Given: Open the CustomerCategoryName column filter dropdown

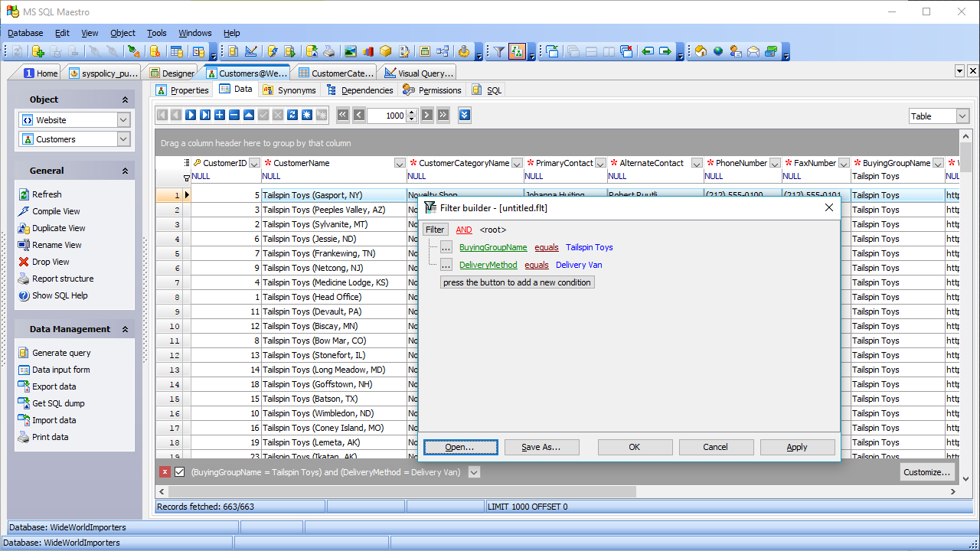Looking at the screenshot, I should pyautogui.click(x=517, y=163).
